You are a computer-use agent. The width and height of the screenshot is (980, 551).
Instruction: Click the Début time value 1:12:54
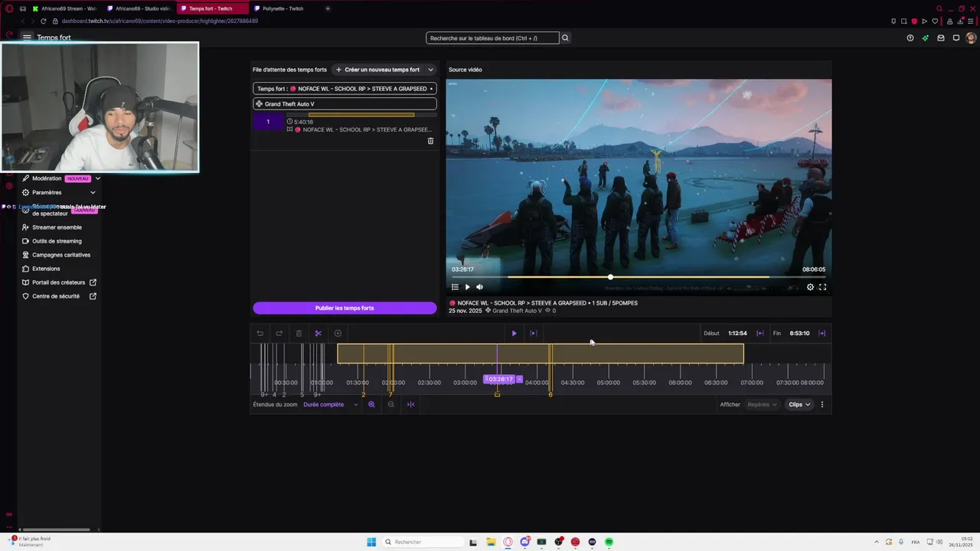tap(737, 333)
